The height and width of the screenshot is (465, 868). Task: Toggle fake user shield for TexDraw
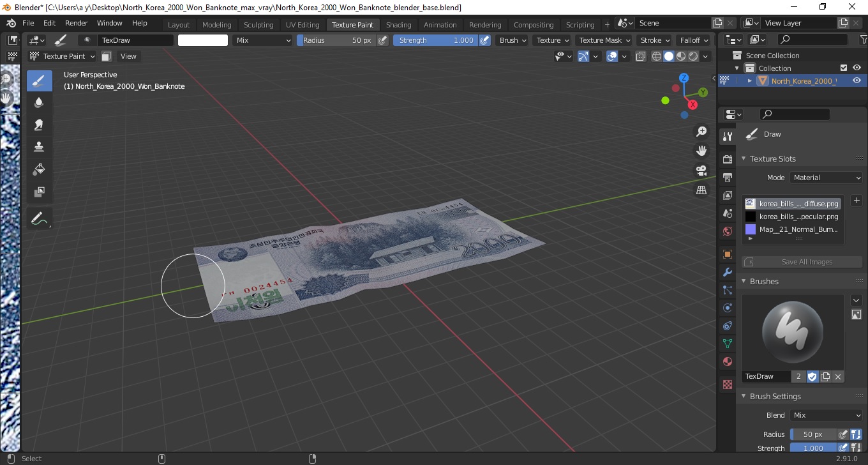[812, 376]
